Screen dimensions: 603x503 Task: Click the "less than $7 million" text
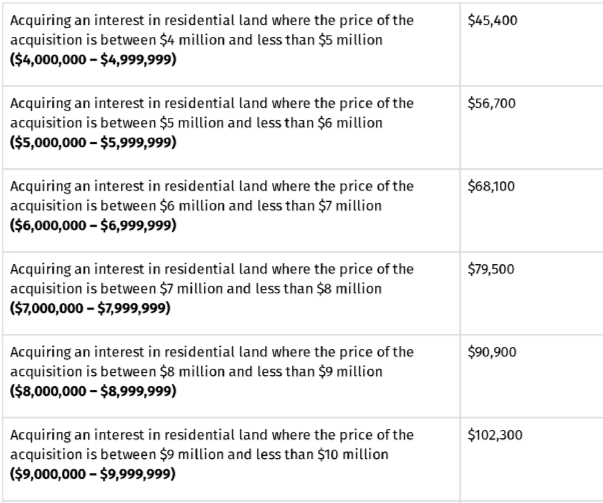pos(317,205)
